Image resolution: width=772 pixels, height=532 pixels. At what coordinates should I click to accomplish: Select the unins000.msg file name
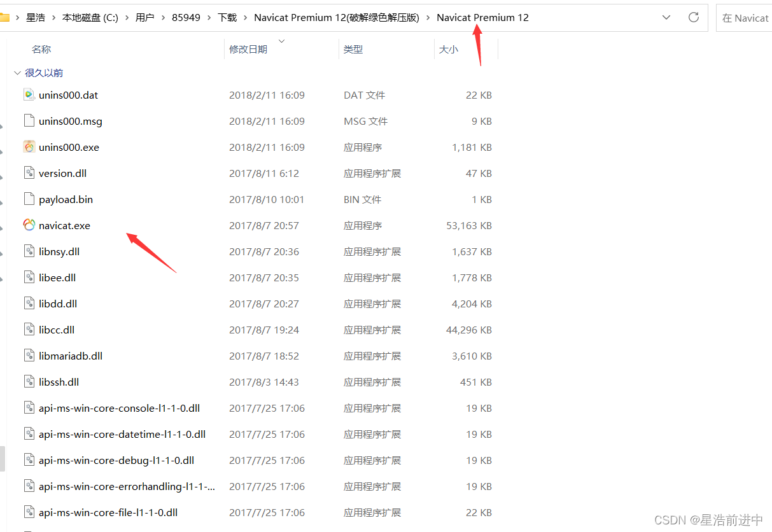[x=70, y=121]
